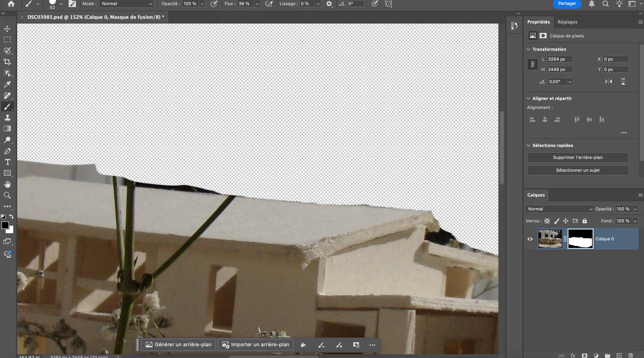Image resolution: width=644 pixels, height=358 pixels.
Task: Select the Eyedropper tool
Action: [7, 84]
